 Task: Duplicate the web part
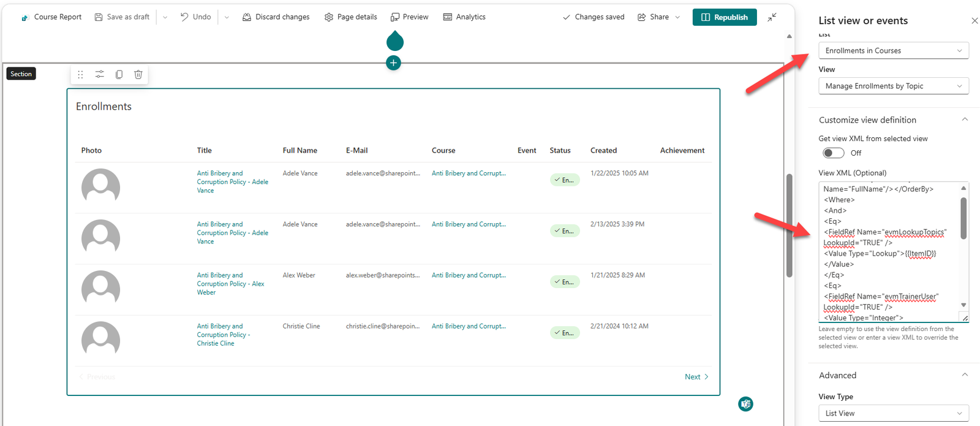pos(119,74)
